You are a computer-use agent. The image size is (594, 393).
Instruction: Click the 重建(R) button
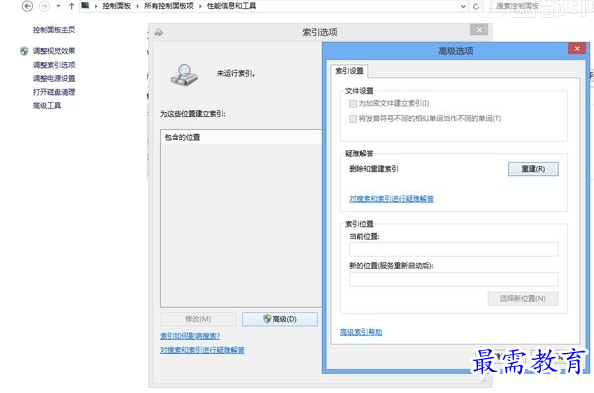pos(533,169)
